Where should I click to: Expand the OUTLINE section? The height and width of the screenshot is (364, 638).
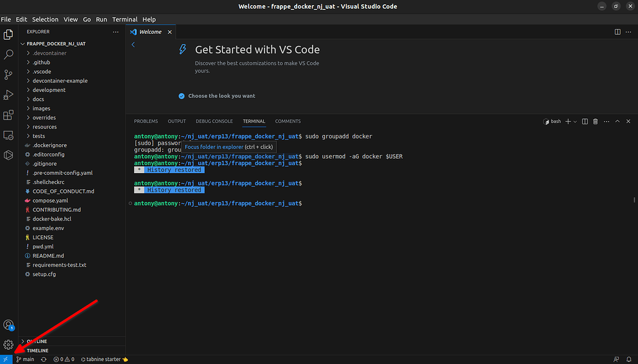point(36,341)
